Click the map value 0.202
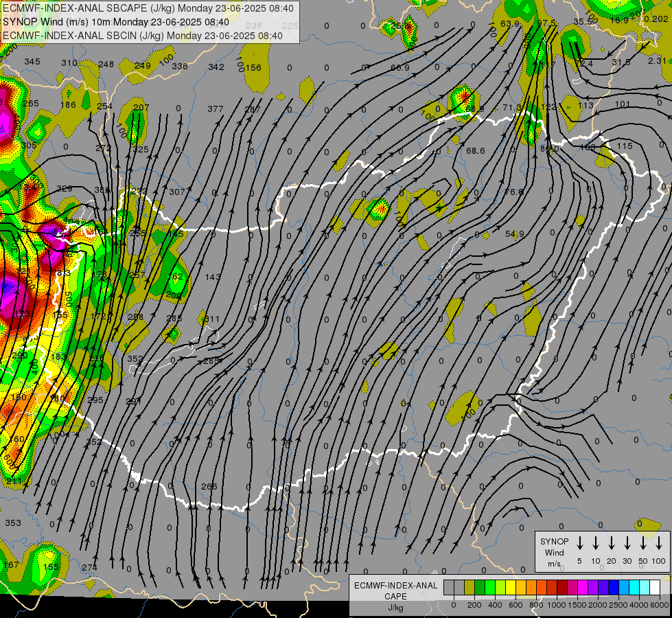The image size is (672, 618). tap(656, 19)
